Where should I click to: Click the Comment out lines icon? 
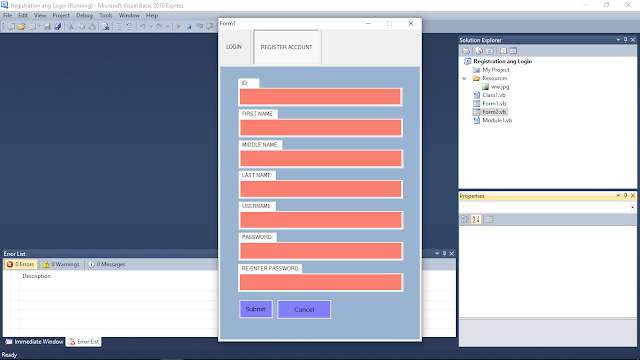(x=119, y=27)
